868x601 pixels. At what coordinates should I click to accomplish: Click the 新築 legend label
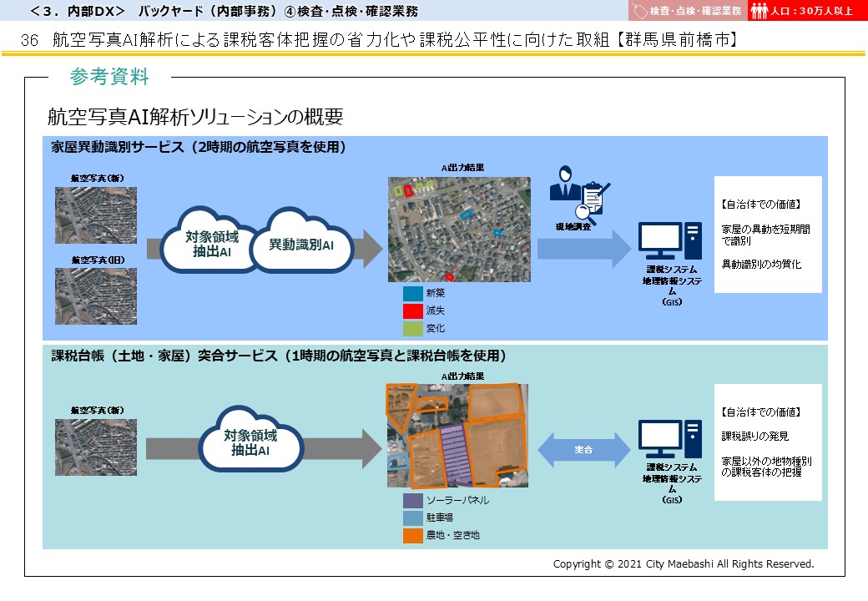click(435, 293)
